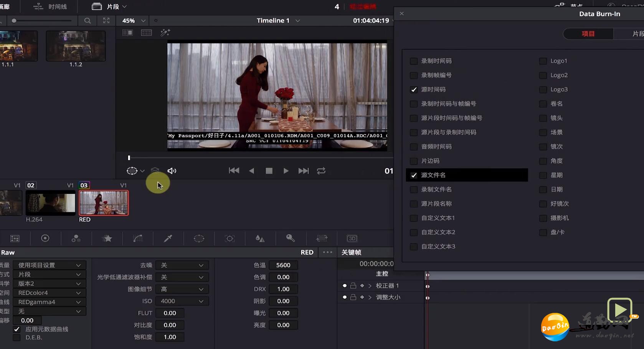
Task: Select clip 02 H.264 thumbnail
Action: pos(51,203)
